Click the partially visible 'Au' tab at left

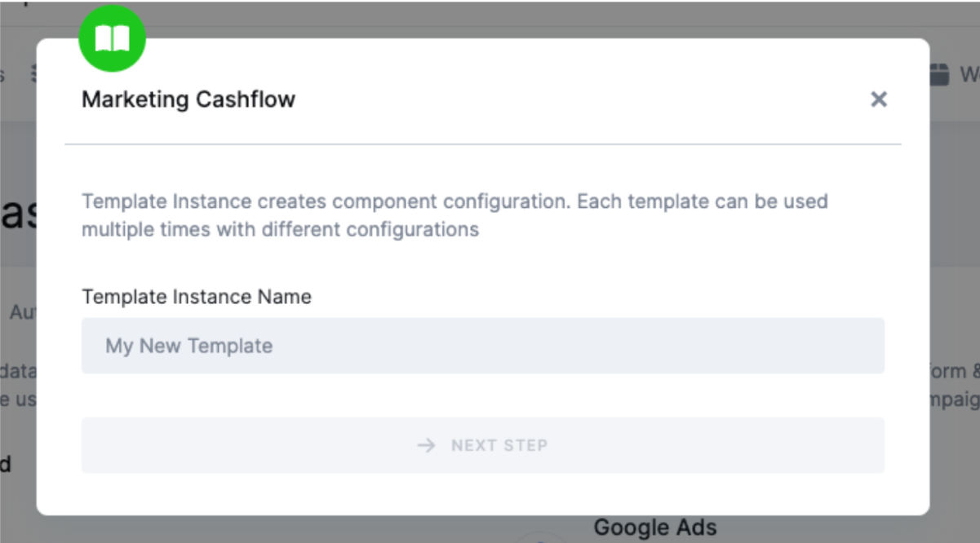pos(22,312)
